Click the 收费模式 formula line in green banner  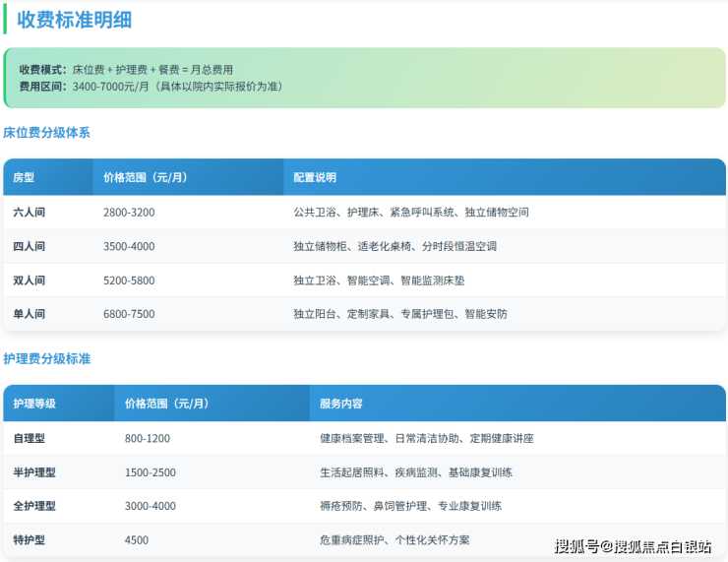click(x=126, y=70)
